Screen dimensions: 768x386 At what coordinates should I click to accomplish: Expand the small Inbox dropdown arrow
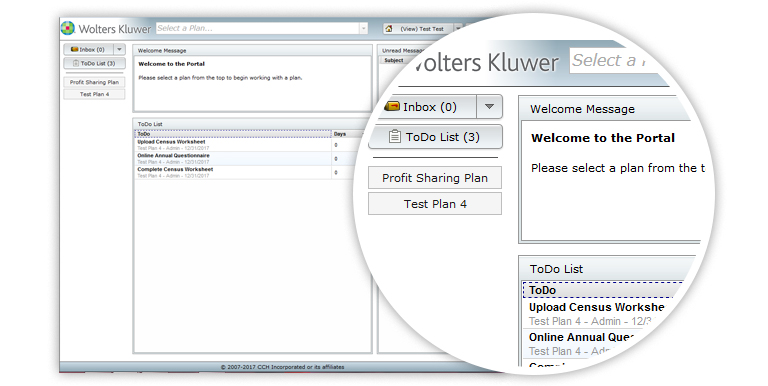[120, 49]
